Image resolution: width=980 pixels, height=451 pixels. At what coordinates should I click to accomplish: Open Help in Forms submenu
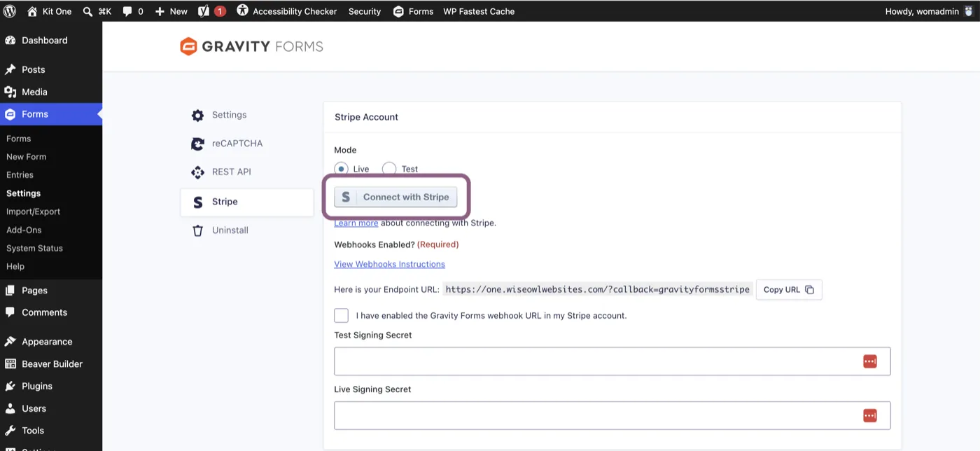[15, 266]
